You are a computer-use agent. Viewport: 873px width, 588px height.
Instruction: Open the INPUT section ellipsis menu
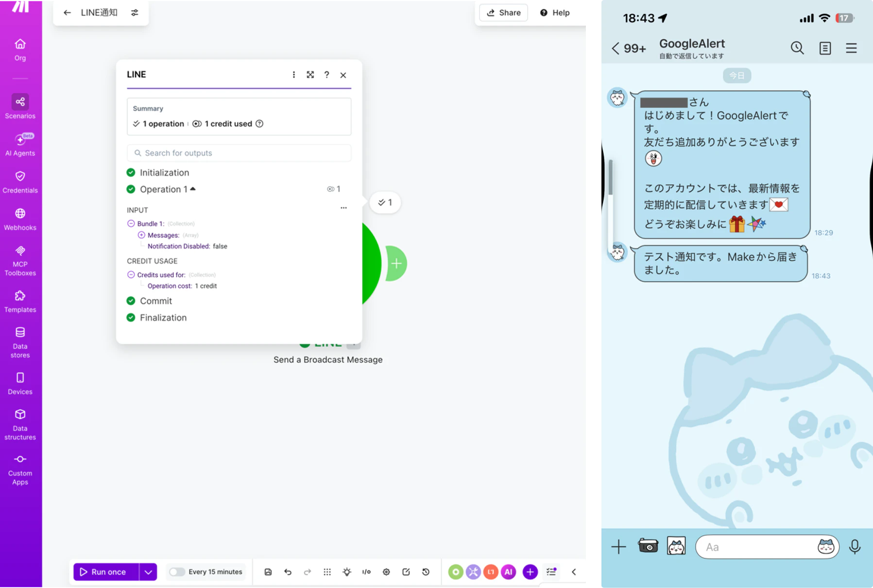343,208
